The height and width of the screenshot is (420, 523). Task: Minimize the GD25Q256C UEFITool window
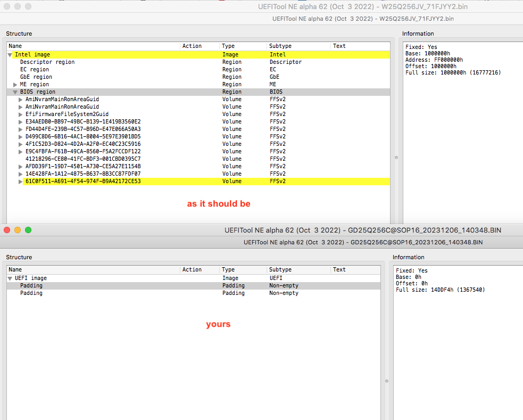pos(18,230)
